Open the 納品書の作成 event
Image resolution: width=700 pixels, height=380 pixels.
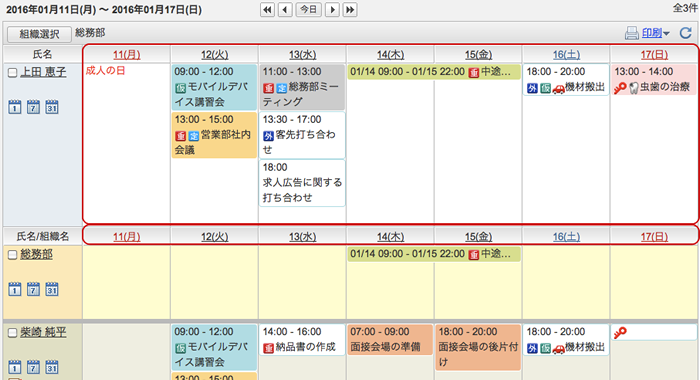[x=302, y=340]
